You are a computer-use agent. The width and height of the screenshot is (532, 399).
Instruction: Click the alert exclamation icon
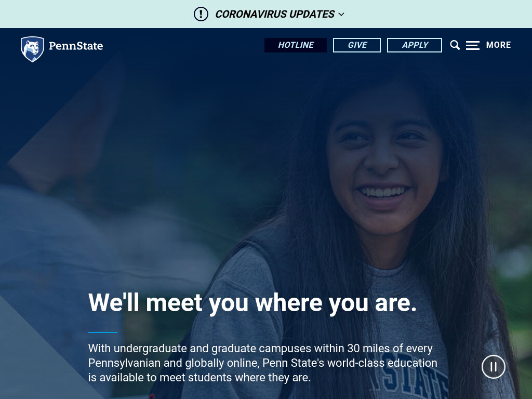(x=201, y=14)
